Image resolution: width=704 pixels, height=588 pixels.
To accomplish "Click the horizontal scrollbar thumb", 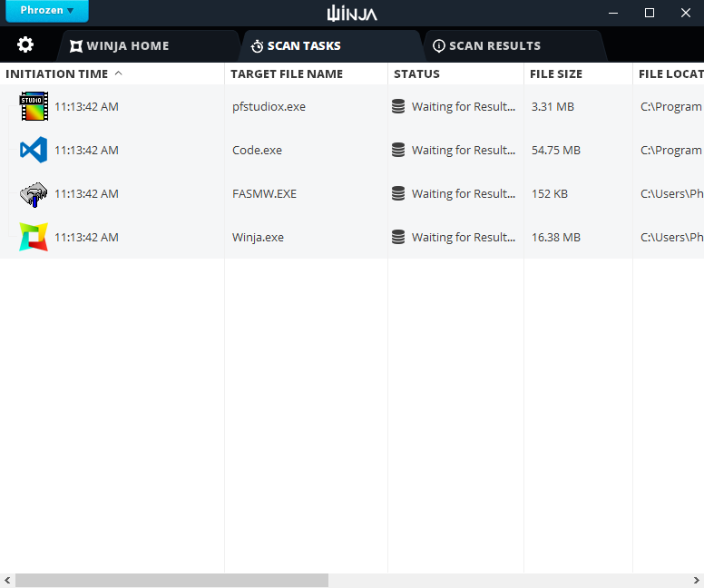I will pos(172,581).
